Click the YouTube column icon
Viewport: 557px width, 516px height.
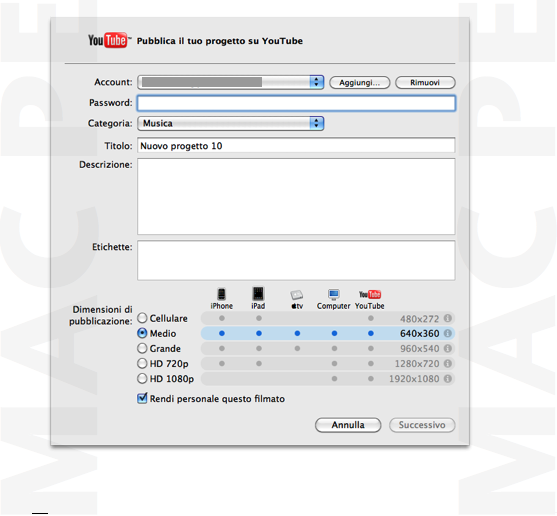coord(370,294)
